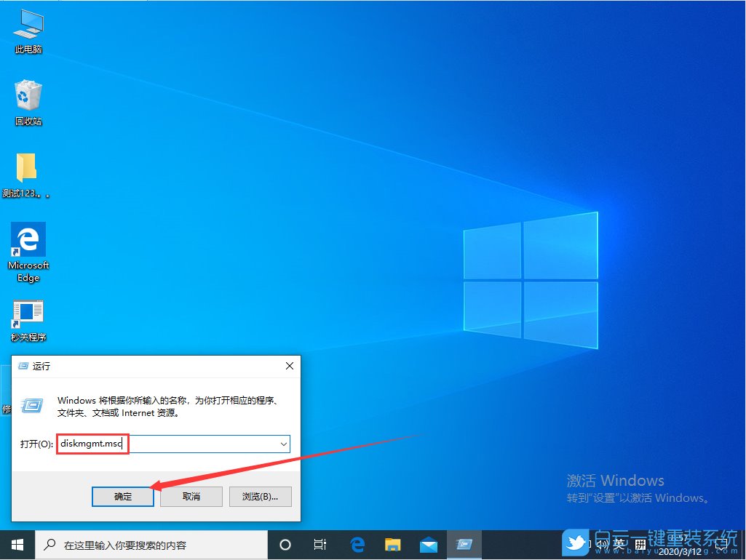Screen dimensions: 746x560
Task: Click the diskmgmt.msc input field
Action: click(92, 444)
